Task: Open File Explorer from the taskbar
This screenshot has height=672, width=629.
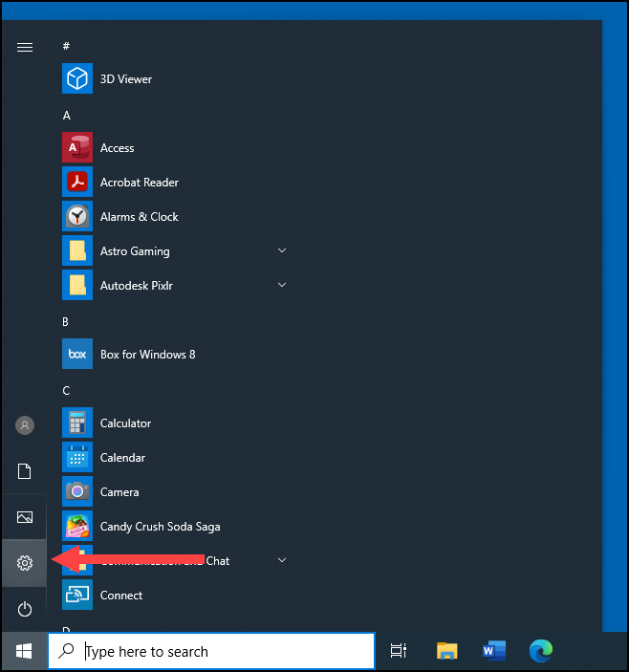Action: [x=447, y=651]
